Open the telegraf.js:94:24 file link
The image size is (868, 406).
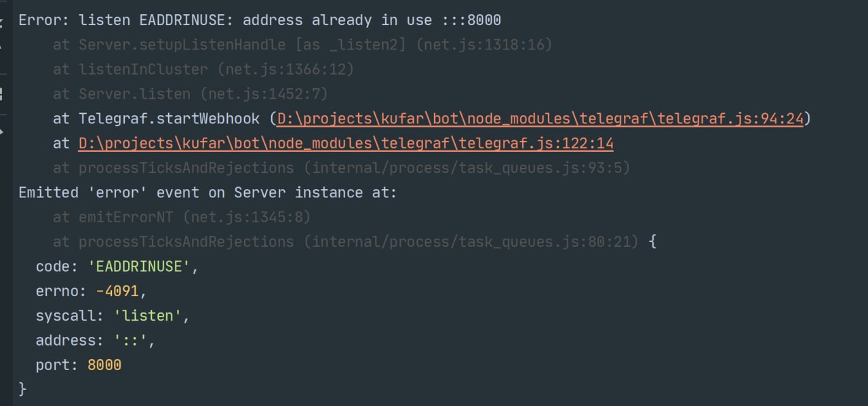(540, 119)
